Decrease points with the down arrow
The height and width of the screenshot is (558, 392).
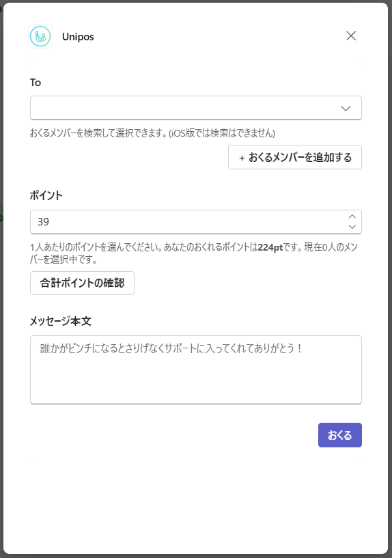point(352,227)
